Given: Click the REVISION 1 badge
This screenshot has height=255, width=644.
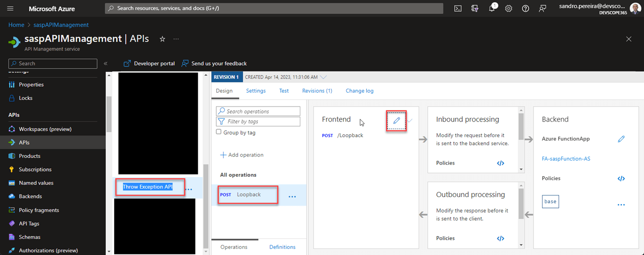Looking at the screenshot, I should (227, 77).
